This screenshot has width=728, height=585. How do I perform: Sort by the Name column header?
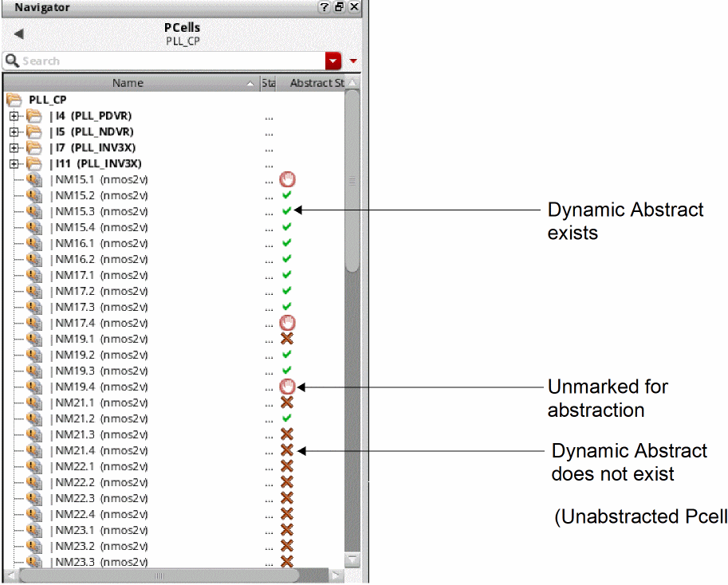point(128,83)
